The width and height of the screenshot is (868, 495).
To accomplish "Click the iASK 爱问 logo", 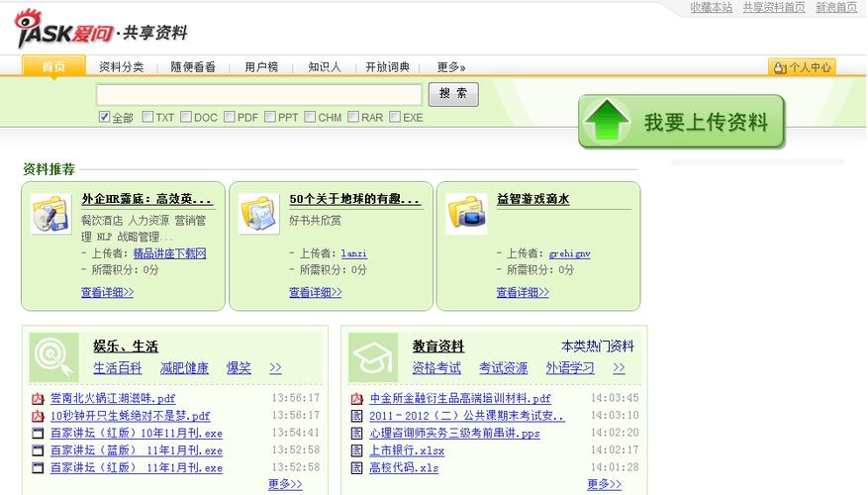I will [61, 30].
